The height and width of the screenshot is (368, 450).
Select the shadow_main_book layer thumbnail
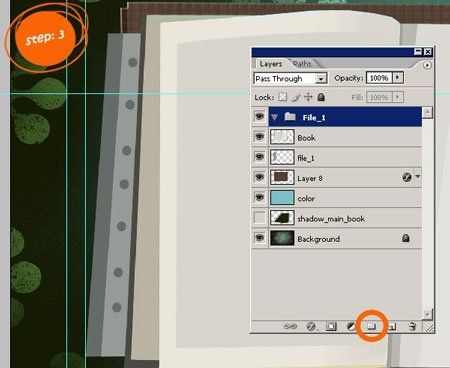282,218
